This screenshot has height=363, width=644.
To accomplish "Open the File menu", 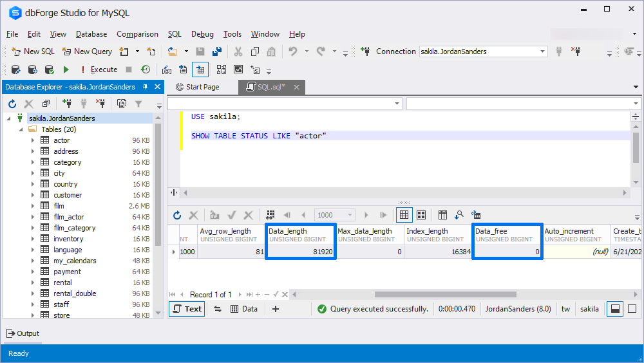I will [12, 34].
